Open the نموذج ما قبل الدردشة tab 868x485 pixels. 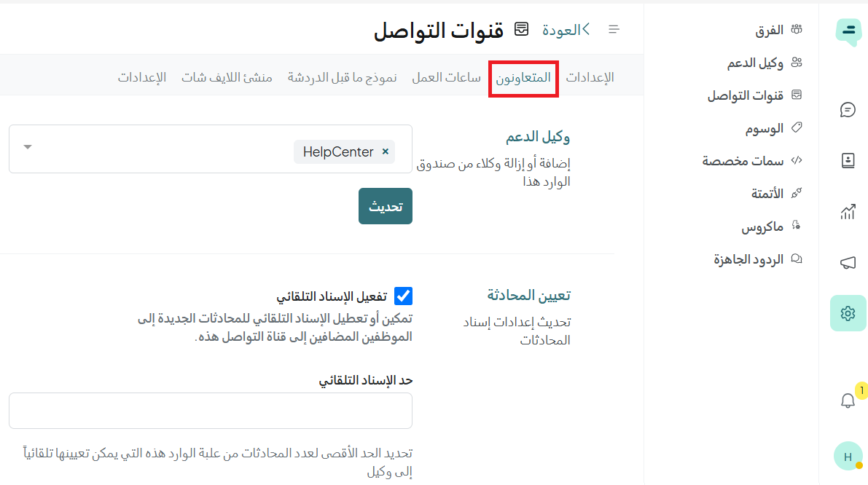pyautogui.click(x=342, y=77)
